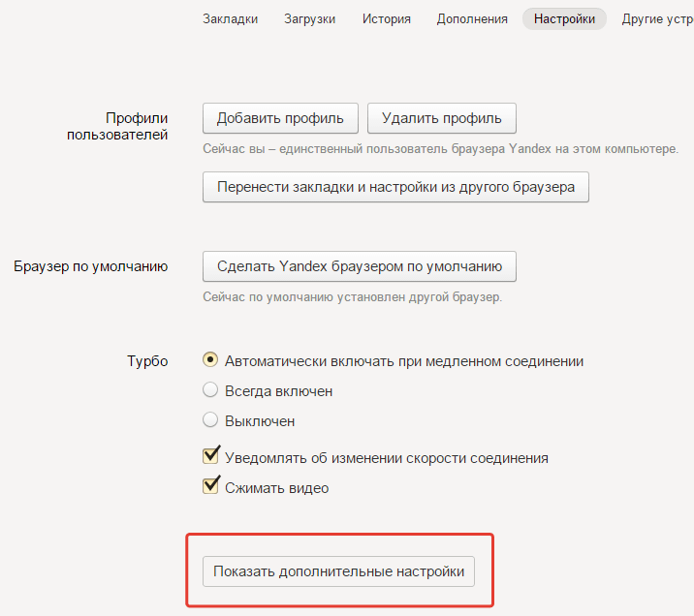The image size is (694, 616).
Task: Show additional settings via Показать дополнительные настройки
Action: pos(338,571)
